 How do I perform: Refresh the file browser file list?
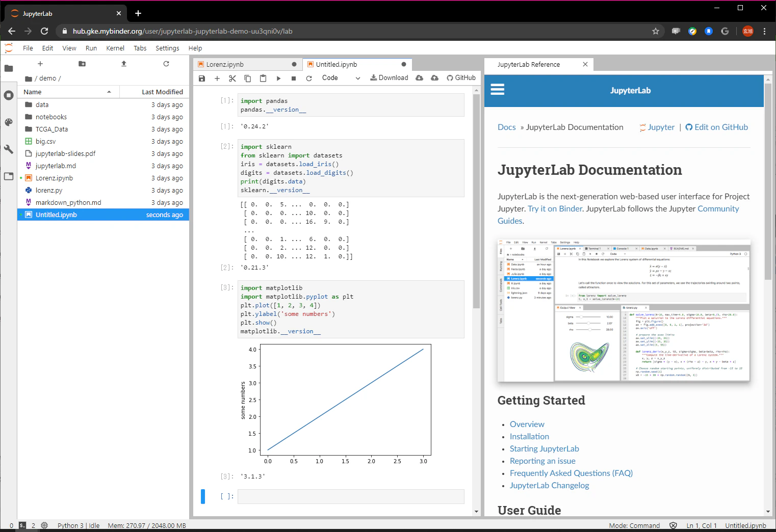click(x=166, y=64)
